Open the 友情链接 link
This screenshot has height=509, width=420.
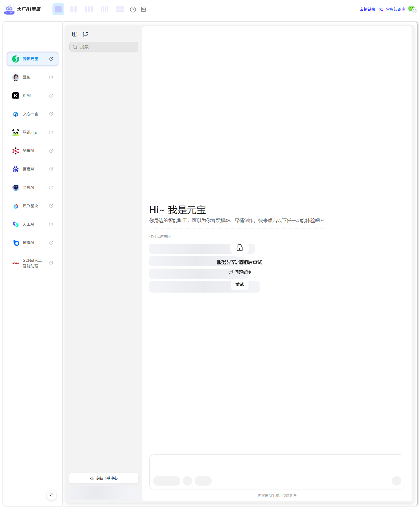coord(368,9)
